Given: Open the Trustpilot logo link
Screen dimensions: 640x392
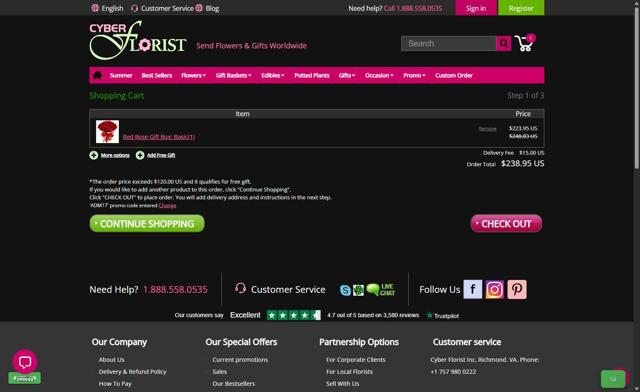Looking at the screenshot, I should (x=442, y=316).
